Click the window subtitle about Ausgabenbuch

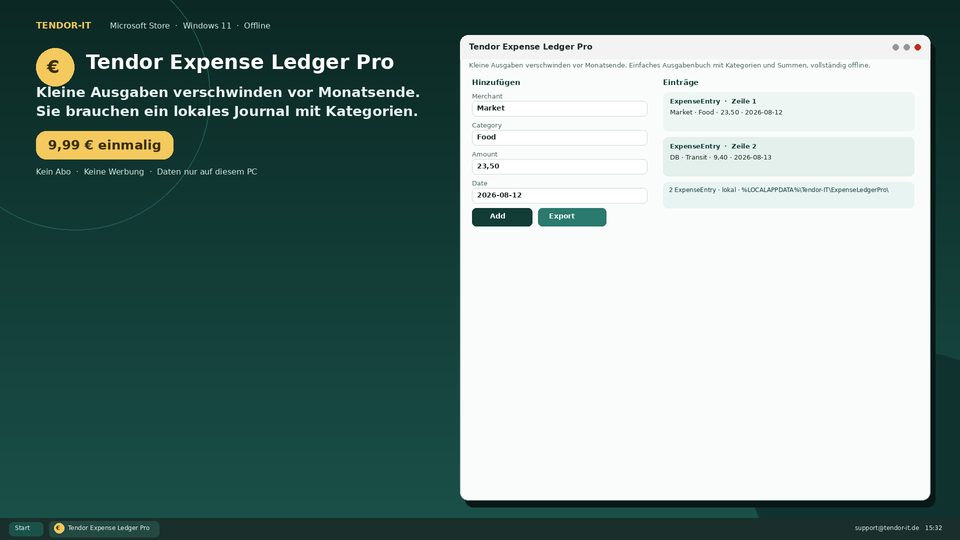pos(670,66)
